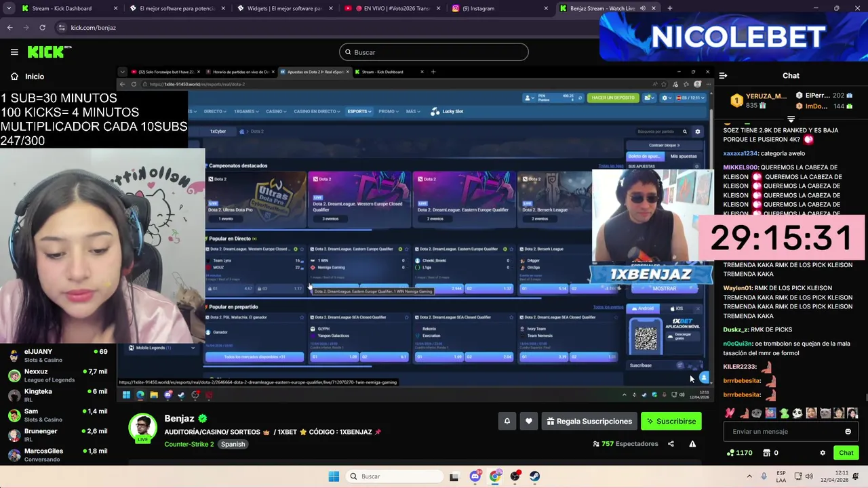Switch to the El mejor software tab
The image size is (868, 488).
point(178,8)
